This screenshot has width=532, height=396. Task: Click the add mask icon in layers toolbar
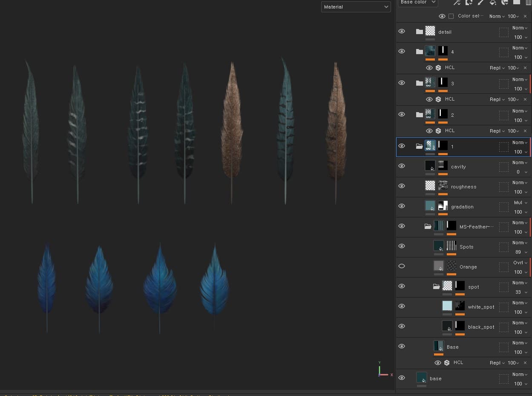(469, 3)
